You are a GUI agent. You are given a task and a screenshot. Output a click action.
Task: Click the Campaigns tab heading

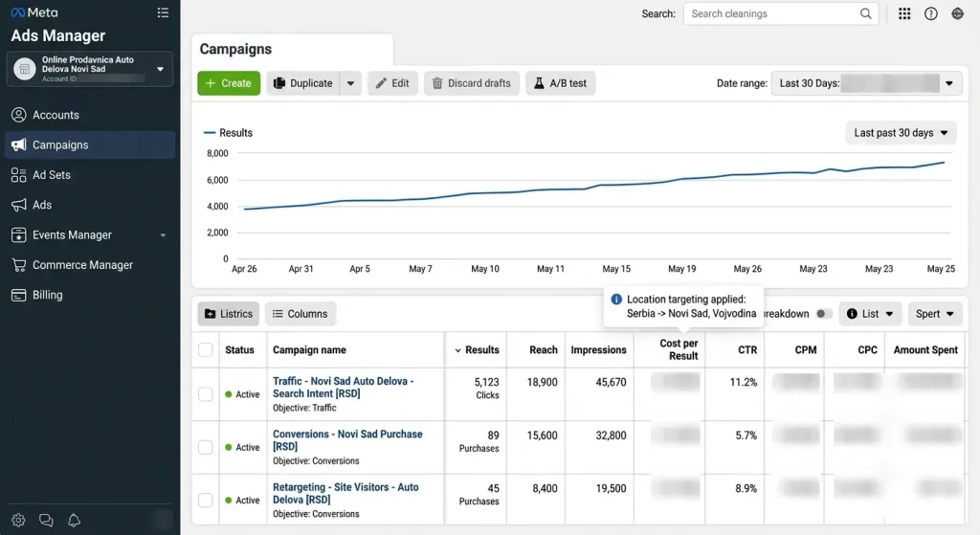coord(235,50)
